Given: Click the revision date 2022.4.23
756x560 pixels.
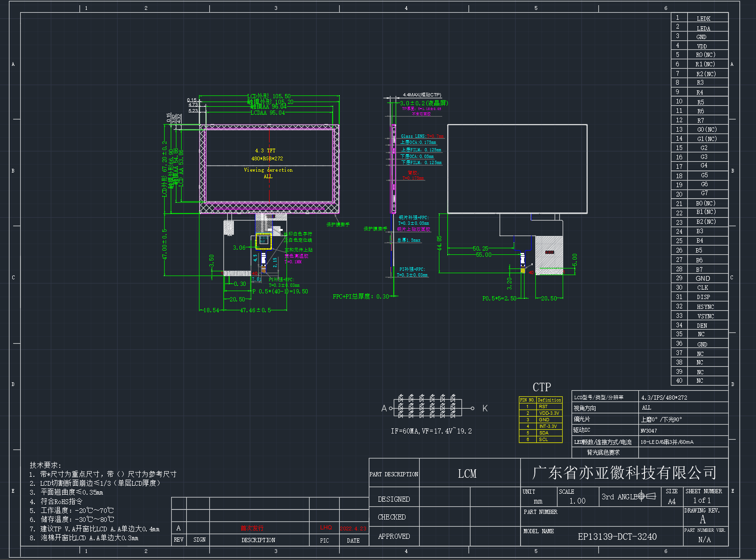Looking at the screenshot, I should 353,528.
